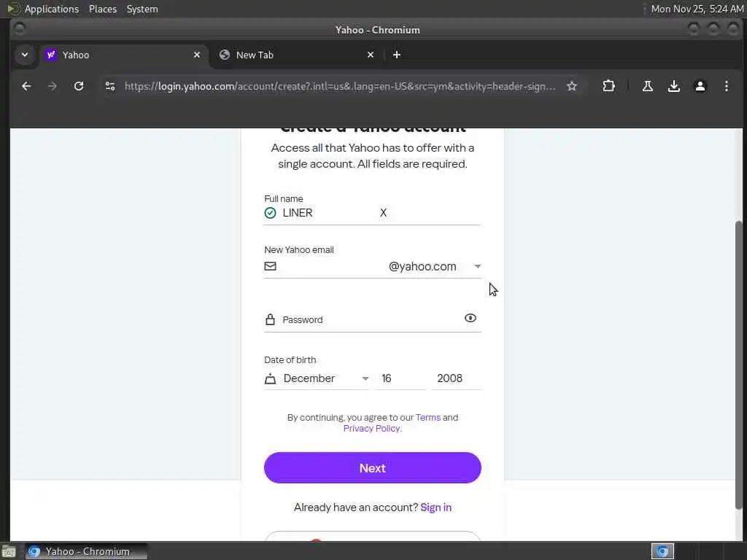Screen dimensions: 747x560
Task: Open a new tab with plus button
Action: tap(396, 55)
